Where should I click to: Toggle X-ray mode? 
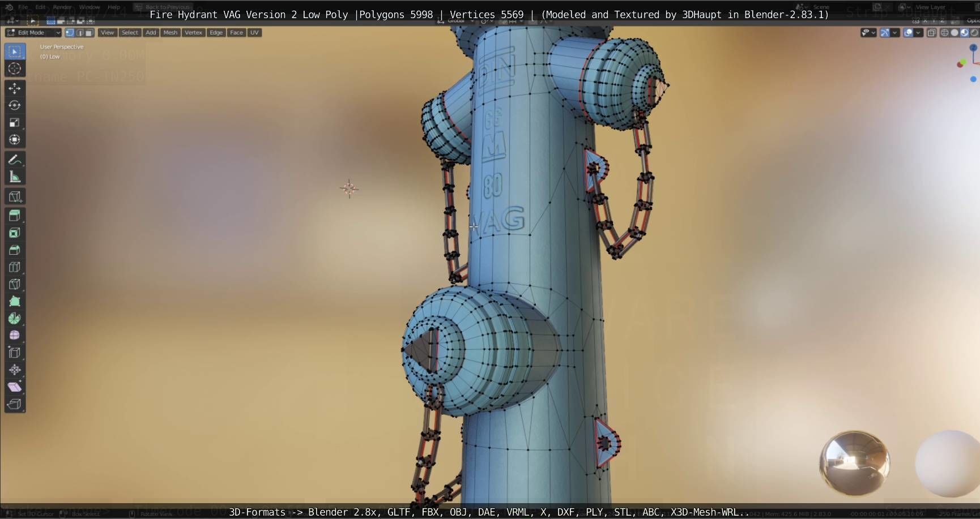click(x=931, y=33)
